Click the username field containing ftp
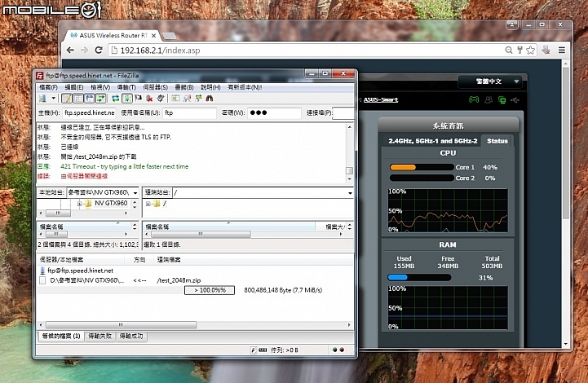588x383 pixels. [189, 112]
